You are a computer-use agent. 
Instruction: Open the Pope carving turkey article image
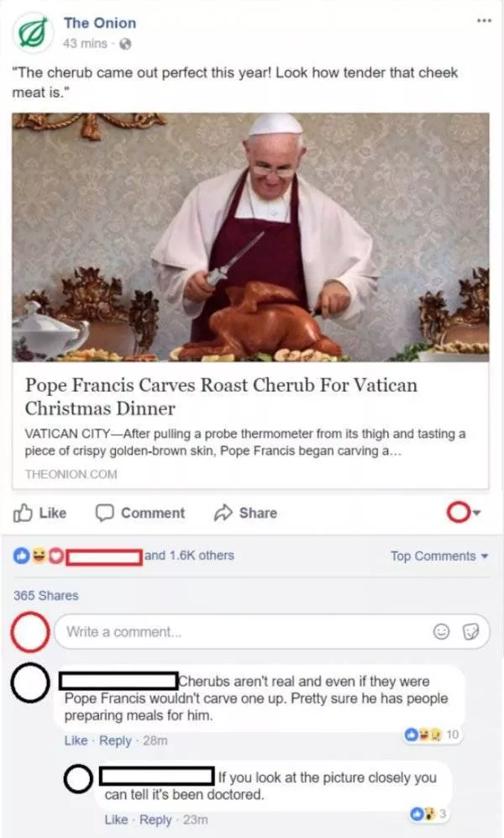250,237
